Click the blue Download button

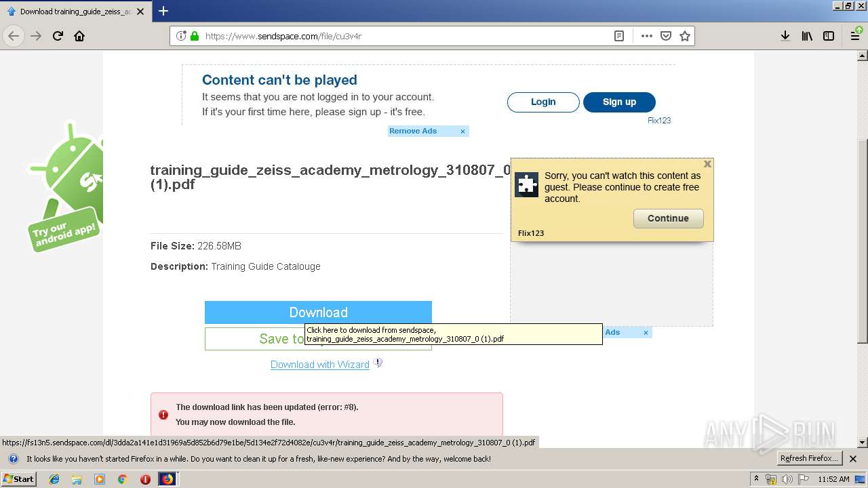(318, 312)
